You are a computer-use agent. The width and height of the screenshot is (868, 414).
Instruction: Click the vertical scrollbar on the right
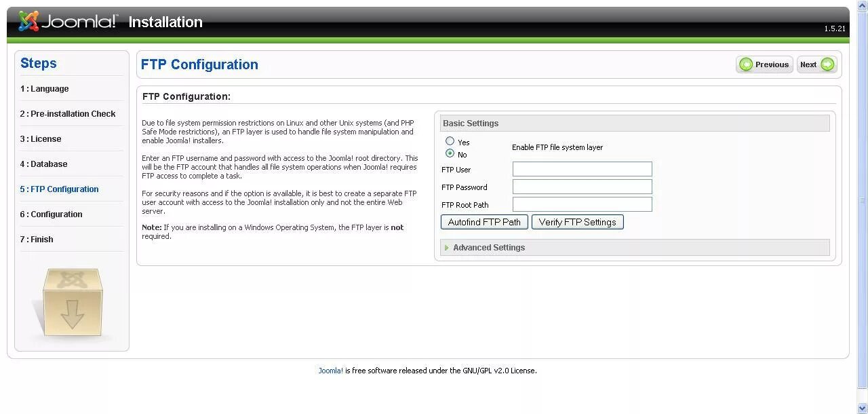(863, 207)
